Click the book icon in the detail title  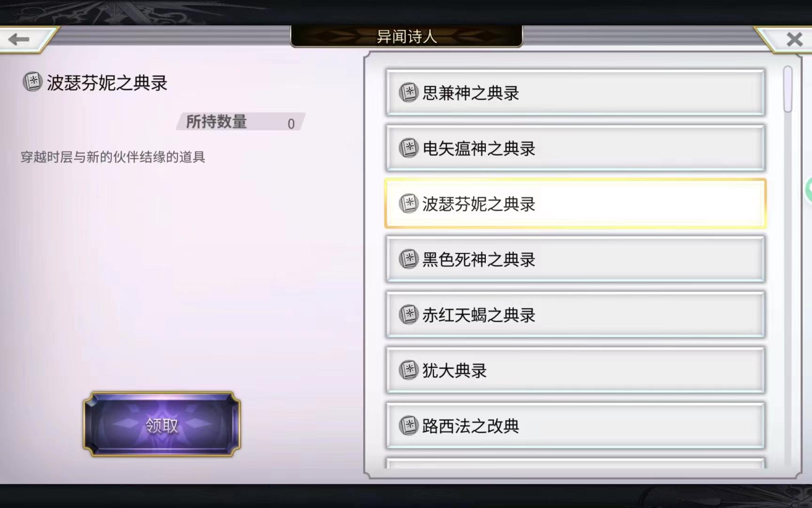(32, 82)
